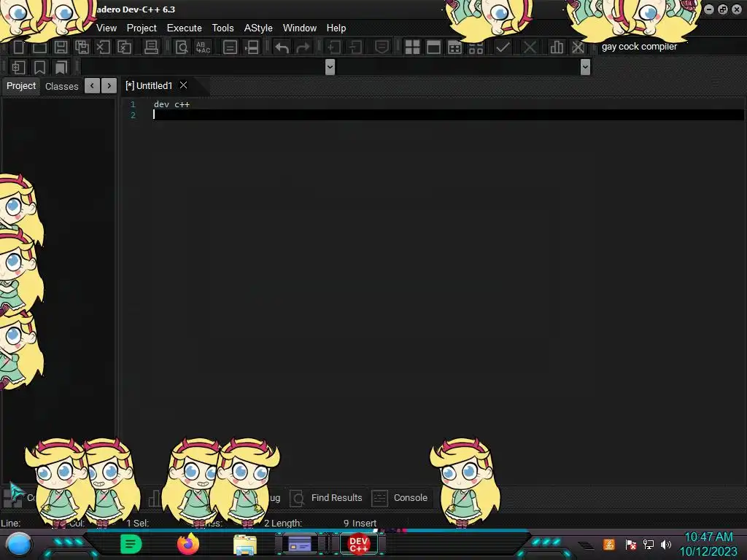Run the program using window icon
This screenshot has height=560, width=747.
[x=433, y=47]
